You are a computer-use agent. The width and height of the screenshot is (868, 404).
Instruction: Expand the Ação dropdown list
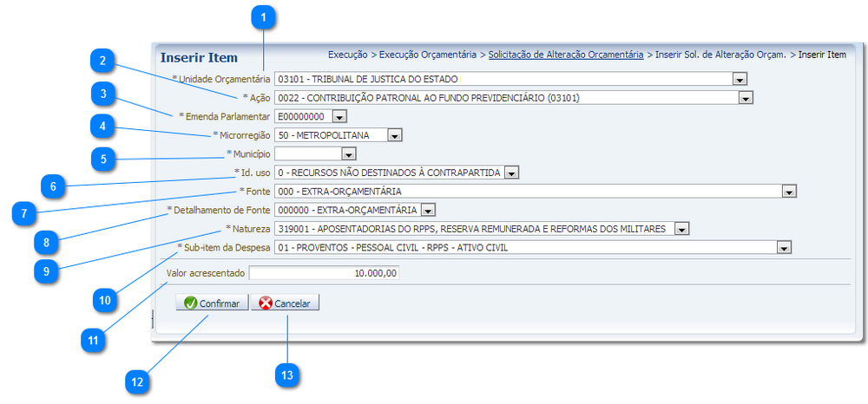[745, 98]
